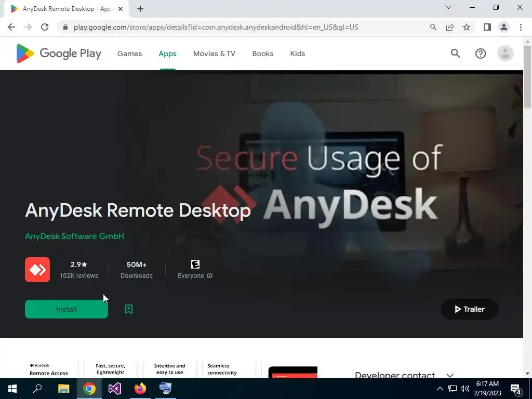Open the Windows notification center
Viewport: 532px width, 399px height.
click(516, 389)
